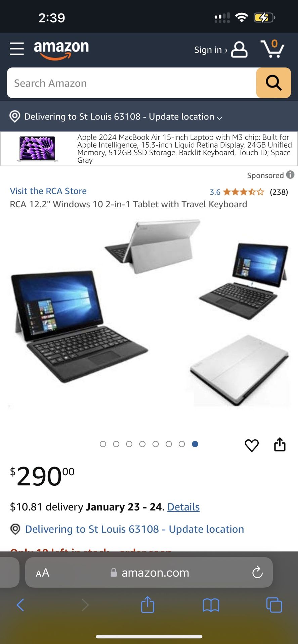Open Safari tabs overview
Image resolution: width=298 pixels, height=644 pixels.
pos(274,605)
